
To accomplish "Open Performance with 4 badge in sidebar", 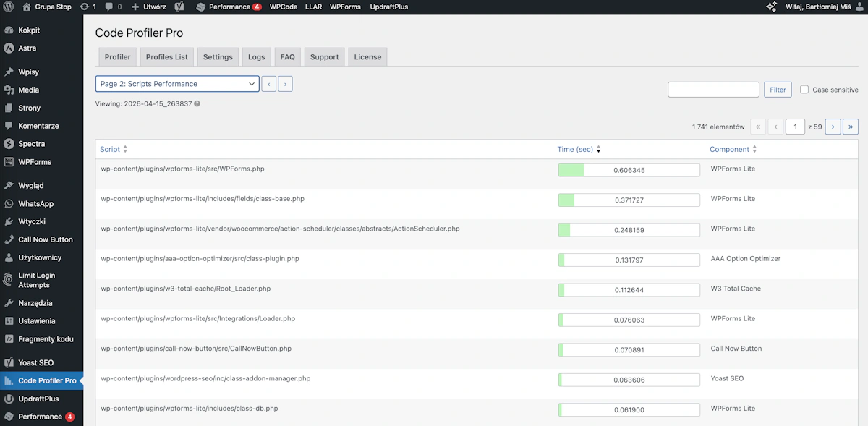I will click(41, 417).
